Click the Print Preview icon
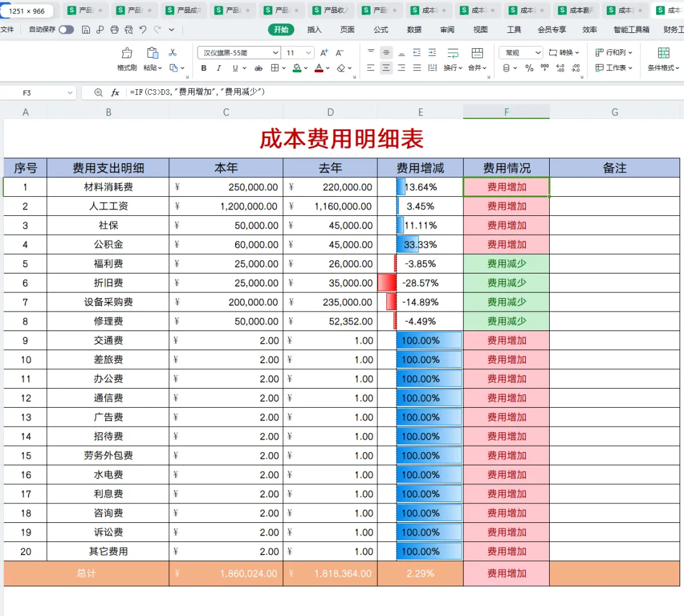The width and height of the screenshot is (684, 616). [x=129, y=30]
